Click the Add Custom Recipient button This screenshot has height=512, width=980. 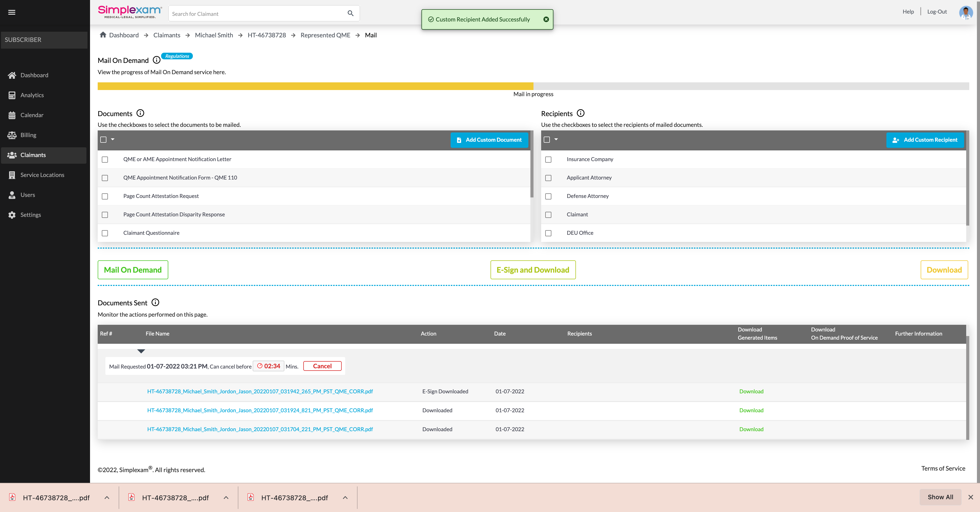tap(925, 140)
